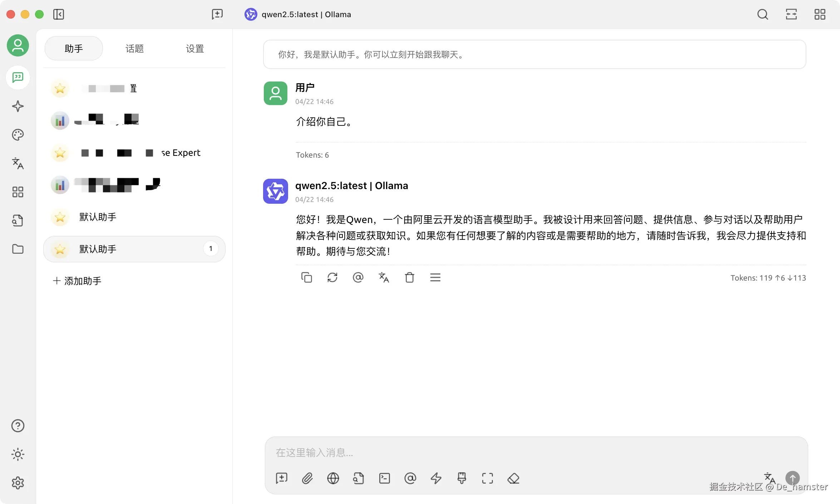Open the qwen2.5:latest model selector
Viewport: 840px width, 504px height.
(298, 14)
